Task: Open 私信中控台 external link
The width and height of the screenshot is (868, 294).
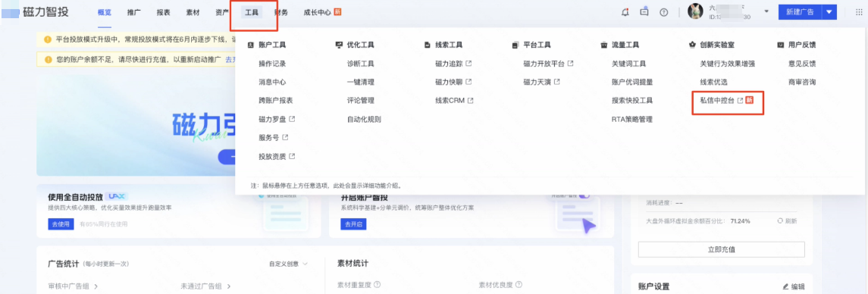Action: pyautogui.click(x=722, y=100)
